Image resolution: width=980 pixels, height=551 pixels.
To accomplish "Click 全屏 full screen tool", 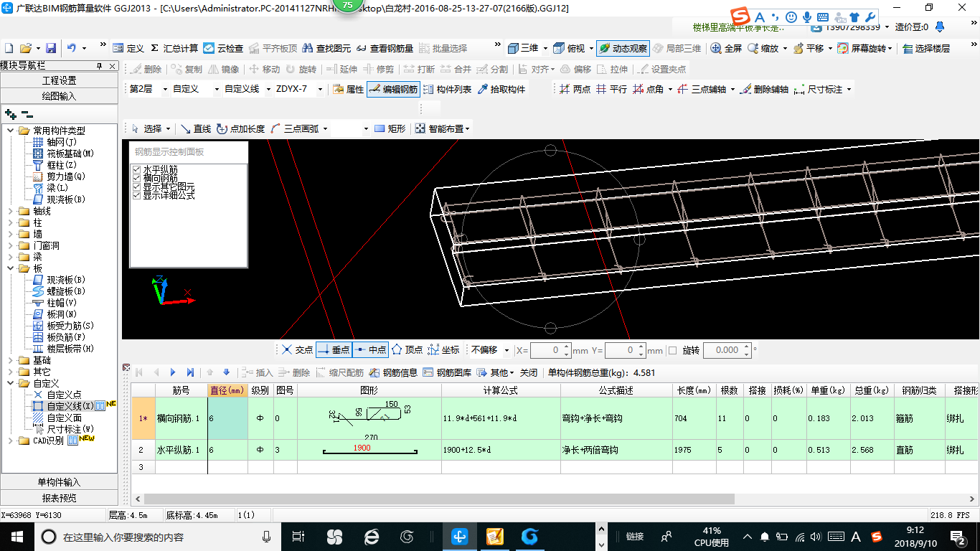I will click(726, 48).
